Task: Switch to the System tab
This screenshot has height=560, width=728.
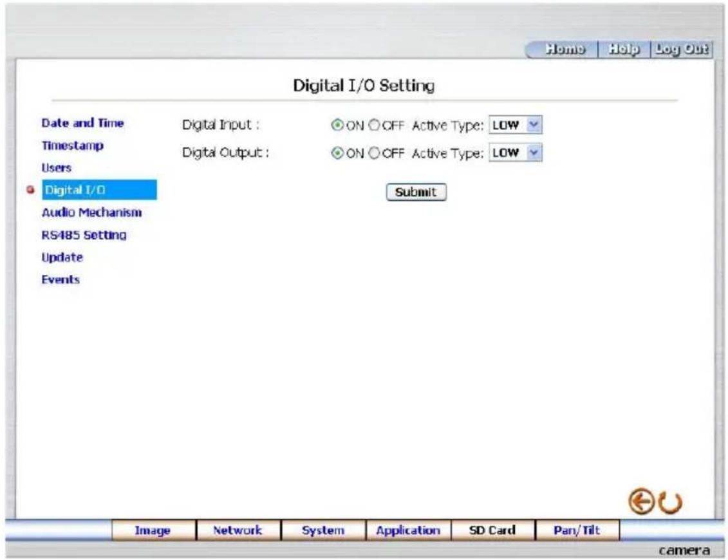Action: pyautogui.click(x=323, y=530)
